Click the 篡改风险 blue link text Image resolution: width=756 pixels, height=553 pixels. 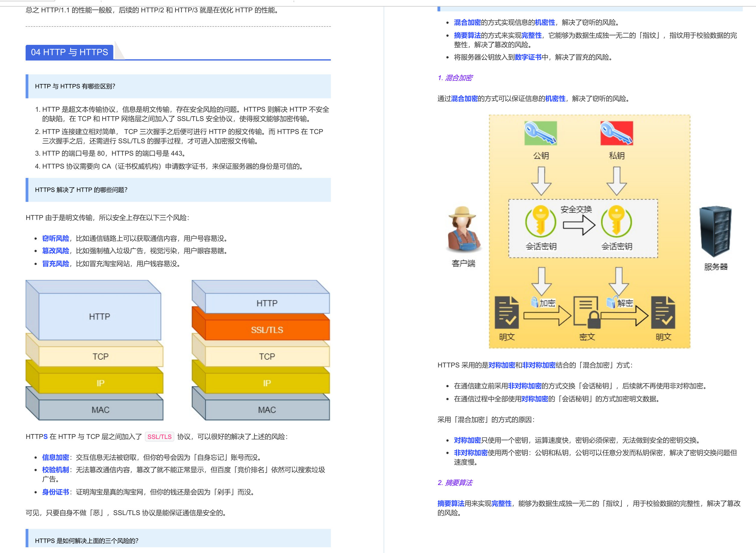[56, 251]
